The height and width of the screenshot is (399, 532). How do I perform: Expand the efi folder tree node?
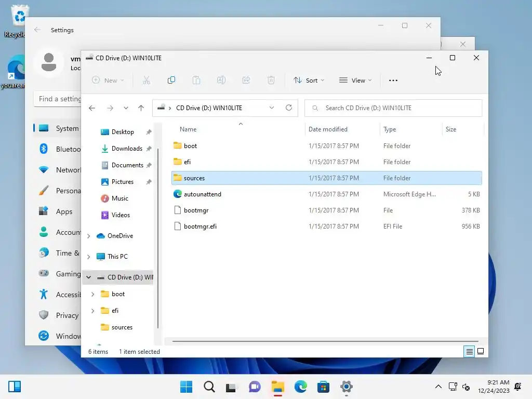coord(92,311)
